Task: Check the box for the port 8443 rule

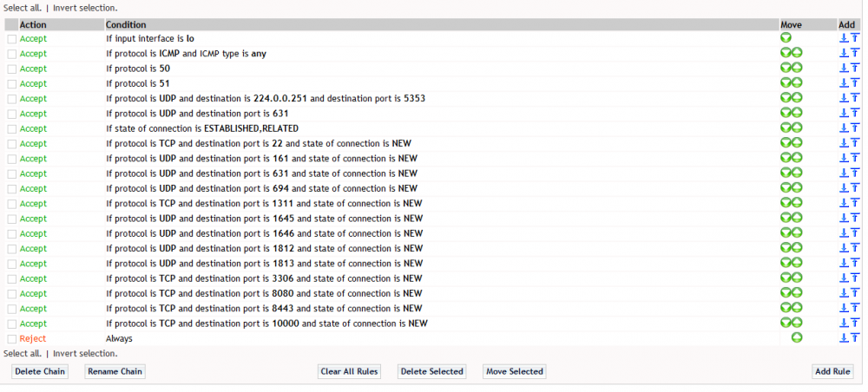Action: coord(12,309)
